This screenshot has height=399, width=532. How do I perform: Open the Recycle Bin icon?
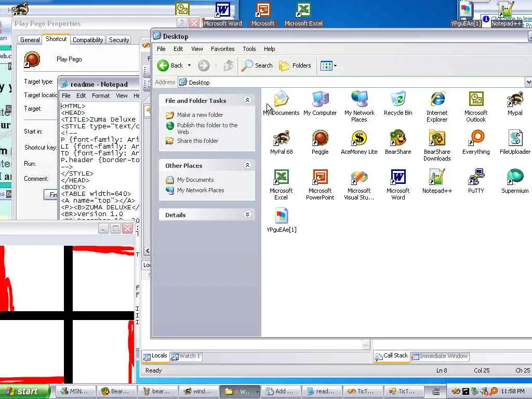(398, 103)
